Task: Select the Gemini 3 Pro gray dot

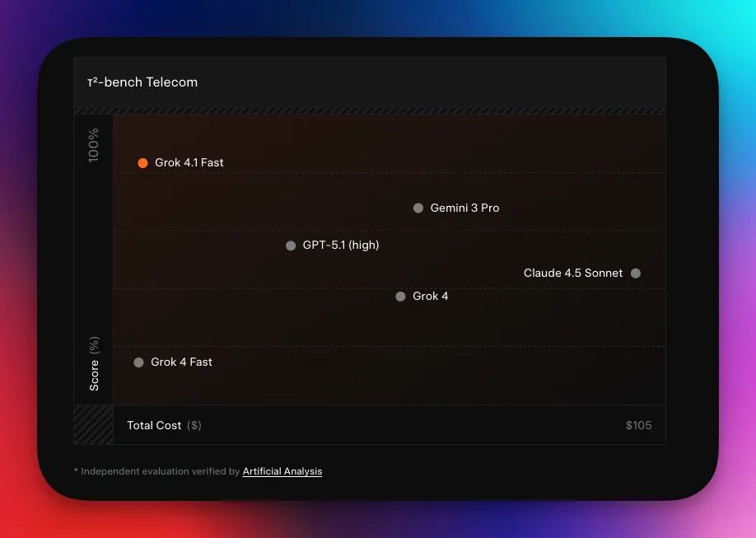Action: 418,208
